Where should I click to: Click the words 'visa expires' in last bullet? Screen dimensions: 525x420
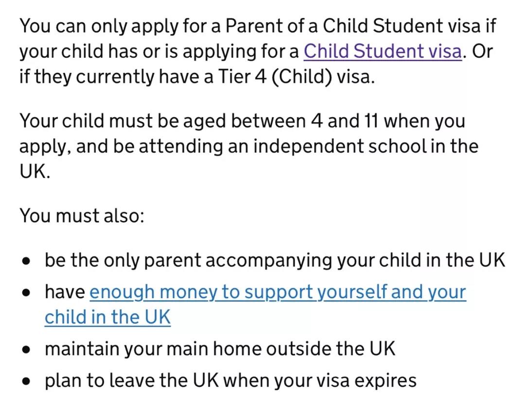coord(362,381)
